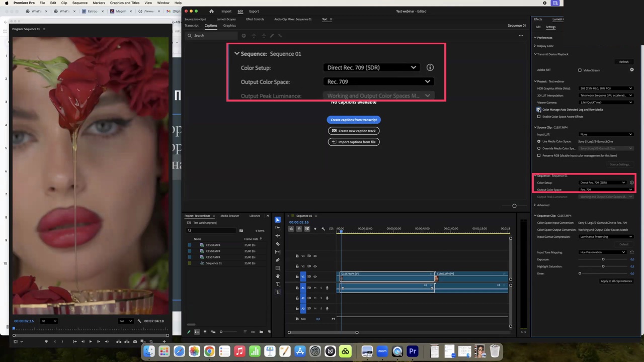Toggle linked selection in the timeline
The width and height of the screenshot is (644, 362).
coord(307,229)
